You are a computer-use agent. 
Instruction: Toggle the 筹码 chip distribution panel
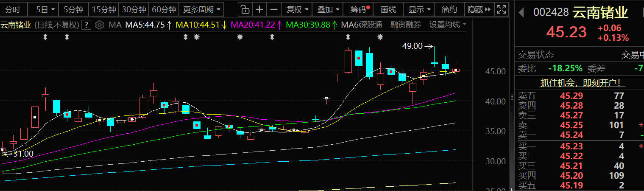(360, 9)
